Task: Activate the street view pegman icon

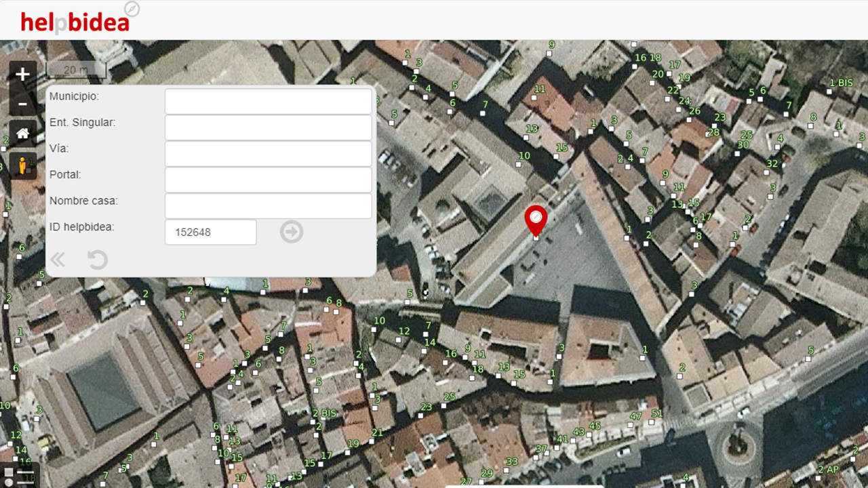Action: 22,165
